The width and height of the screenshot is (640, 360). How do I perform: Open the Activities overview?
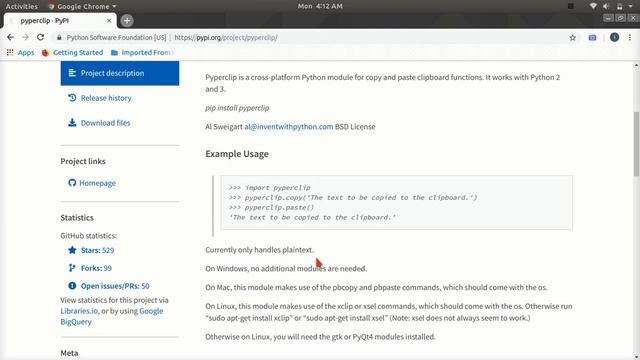click(21, 6)
